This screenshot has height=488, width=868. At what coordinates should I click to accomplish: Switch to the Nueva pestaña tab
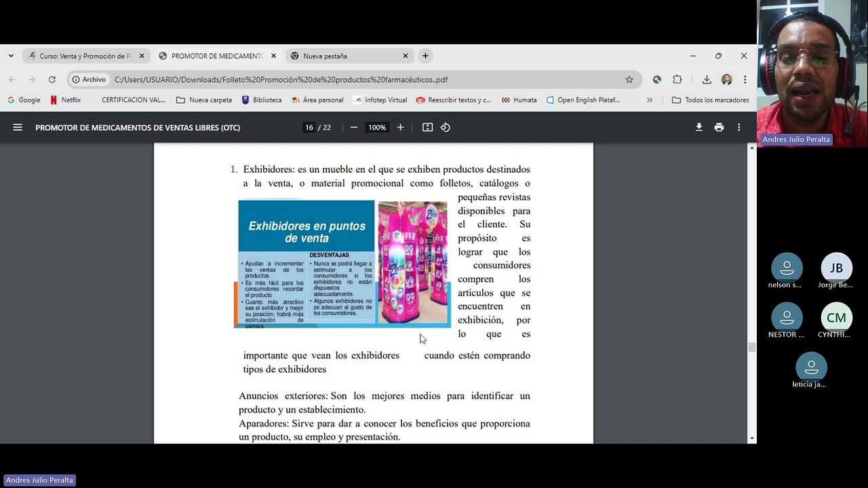(349, 56)
